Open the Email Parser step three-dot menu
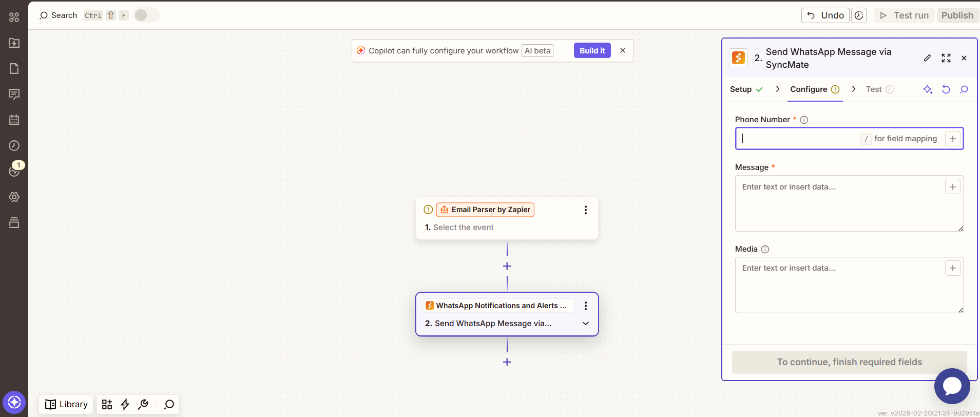Image resolution: width=980 pixels, height=417 pixels. (585, 210)
